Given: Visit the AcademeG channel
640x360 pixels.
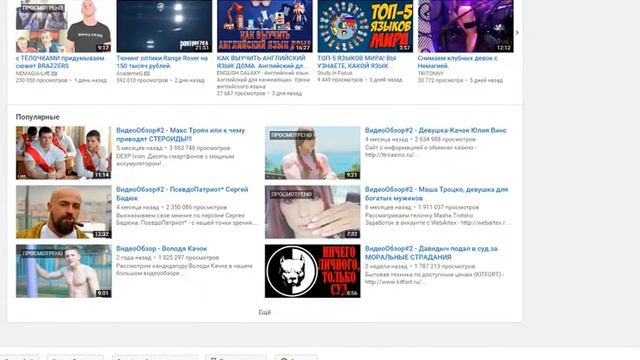Looking at the screenshot, I should (130, 73).
